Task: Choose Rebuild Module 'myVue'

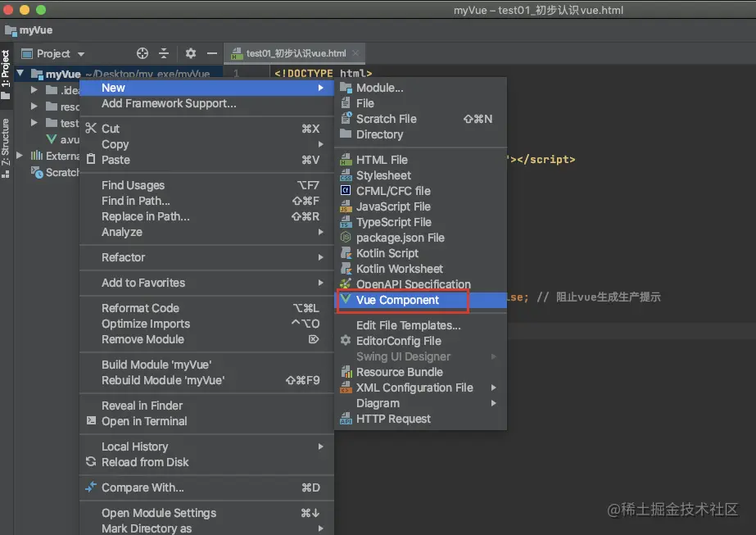Action: pos(207,380)
